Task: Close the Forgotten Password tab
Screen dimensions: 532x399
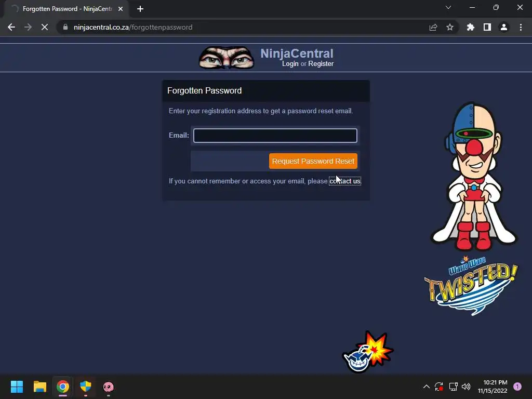Action: [121, 9]
